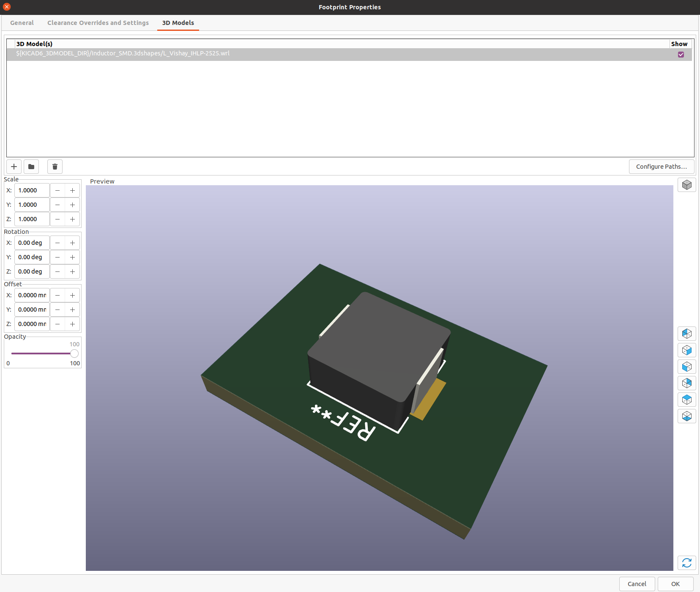700x592 pixels.
Task: Click the trash icon to remove the model
Action: coord(55,167)
